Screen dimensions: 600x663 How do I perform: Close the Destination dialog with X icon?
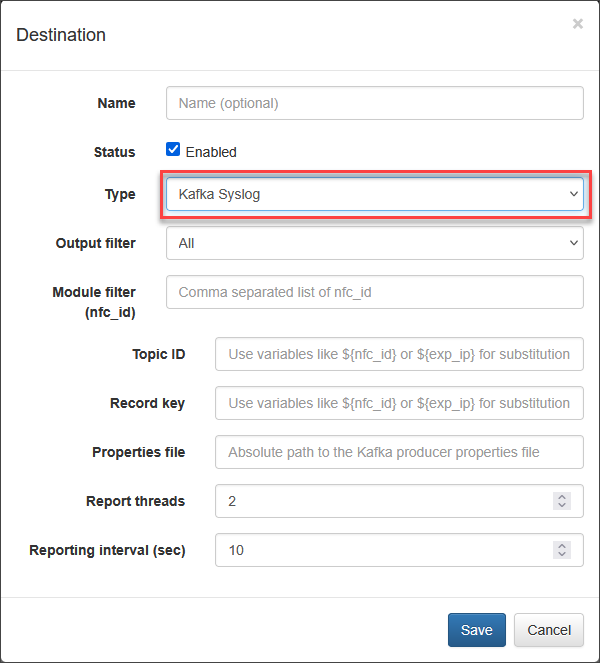(578, 24)
